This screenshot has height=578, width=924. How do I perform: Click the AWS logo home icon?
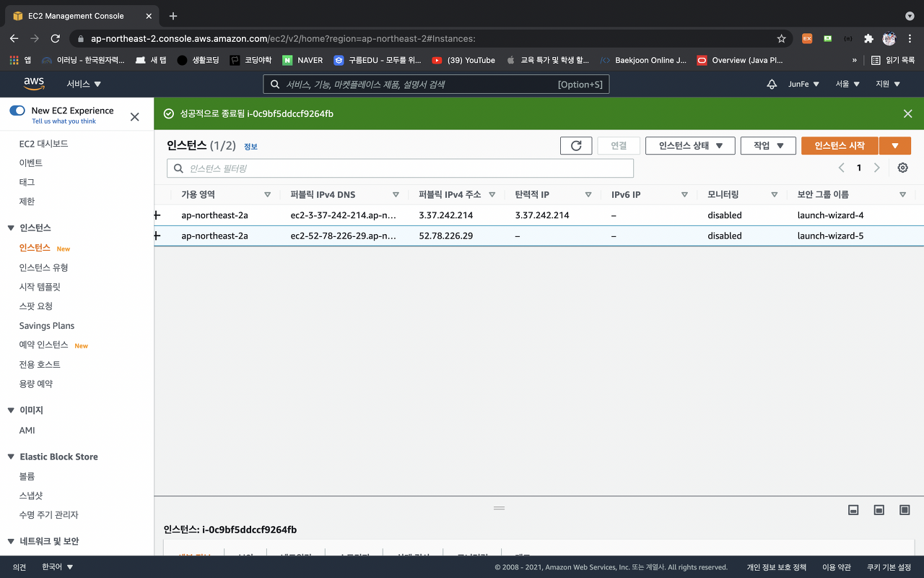pos(34,84)
